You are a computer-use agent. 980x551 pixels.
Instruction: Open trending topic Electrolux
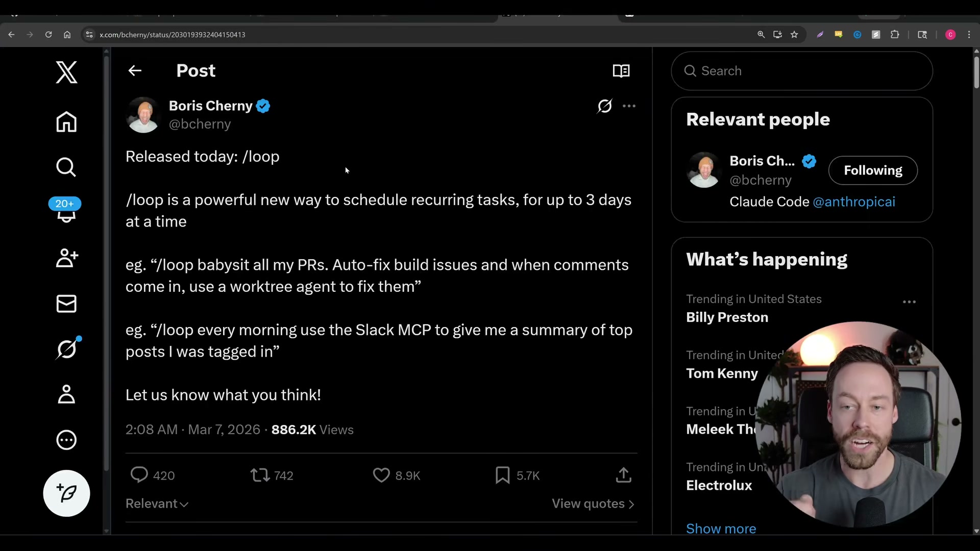pos(719,486)
